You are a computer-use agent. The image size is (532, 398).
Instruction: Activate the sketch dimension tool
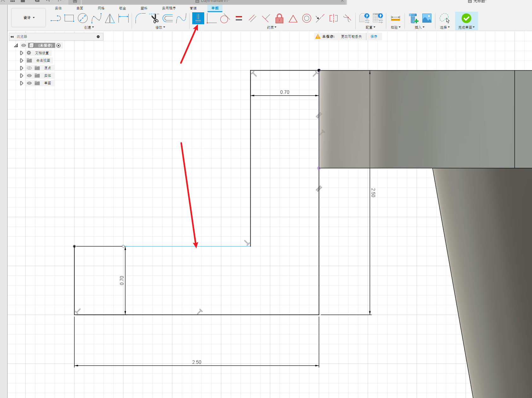tap(124, 19)
